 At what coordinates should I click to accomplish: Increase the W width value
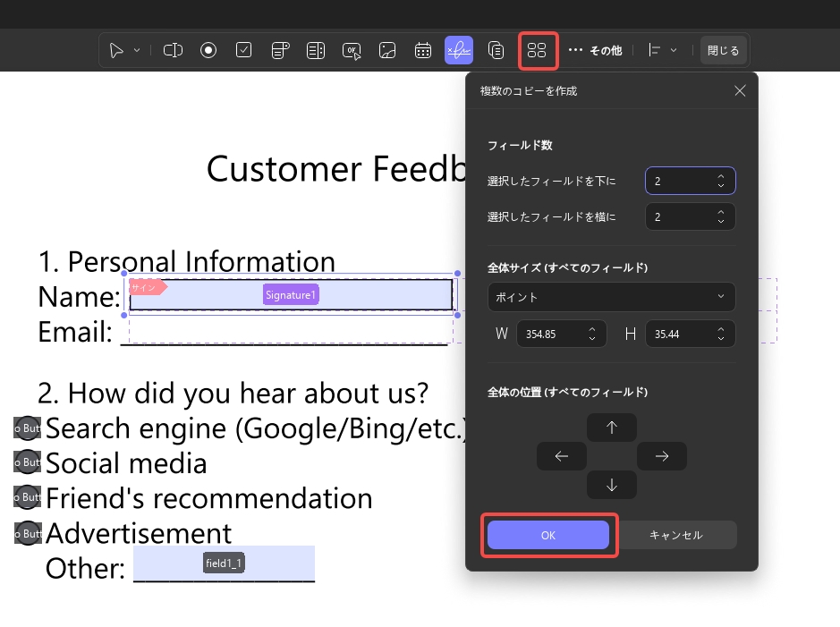pos(592,329)
